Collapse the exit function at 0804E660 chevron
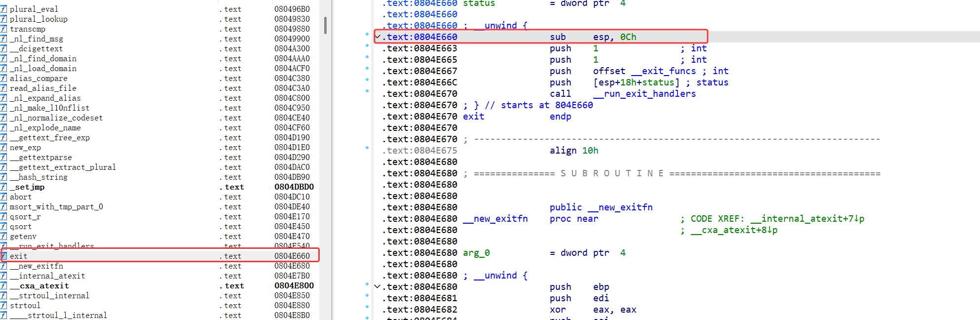This screenshot has height=320, width=980. pyautogui.click(x=378, y=37)
